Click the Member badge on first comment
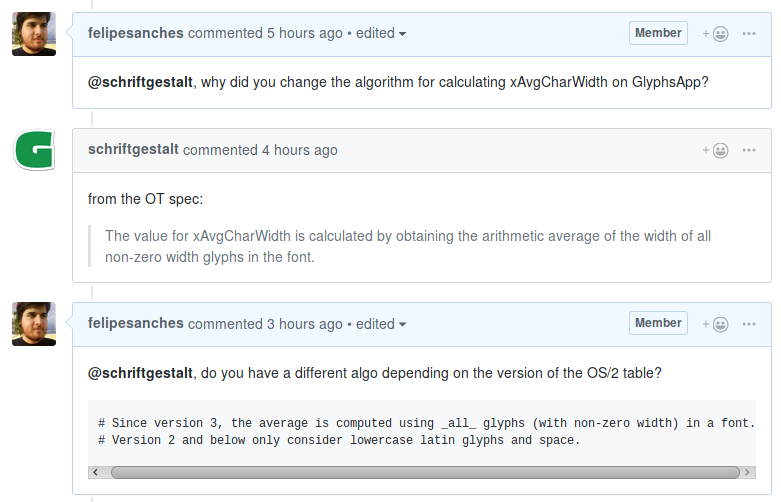 (x=658, y=33)
